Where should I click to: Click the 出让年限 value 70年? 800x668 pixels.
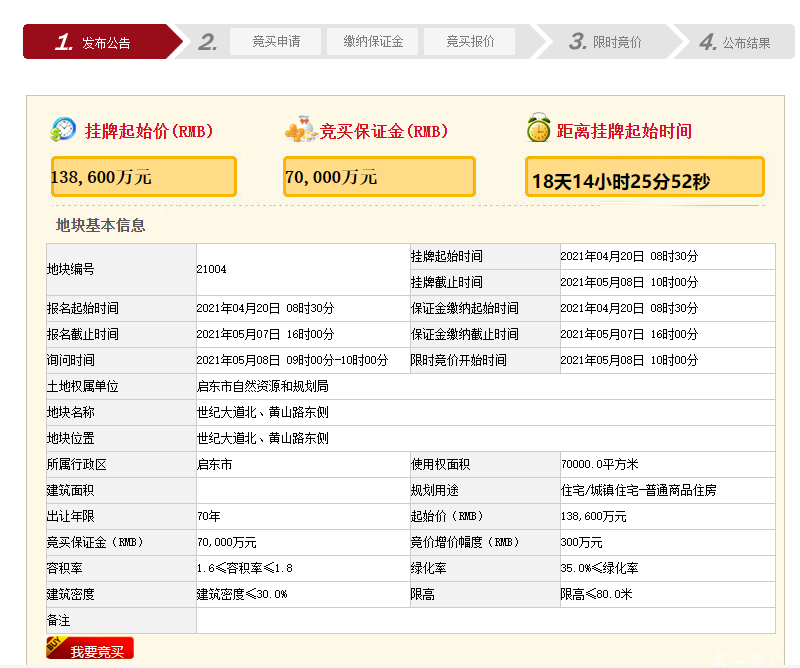[209, 516]
